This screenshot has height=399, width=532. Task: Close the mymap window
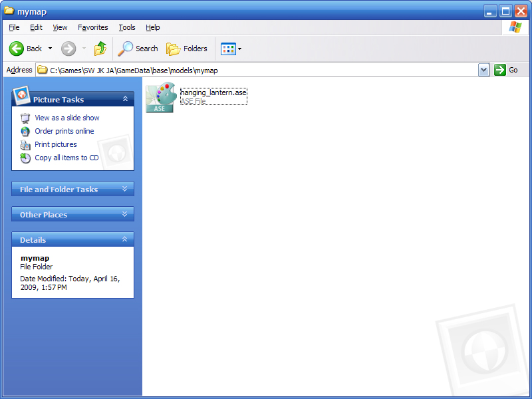point(521,11)
